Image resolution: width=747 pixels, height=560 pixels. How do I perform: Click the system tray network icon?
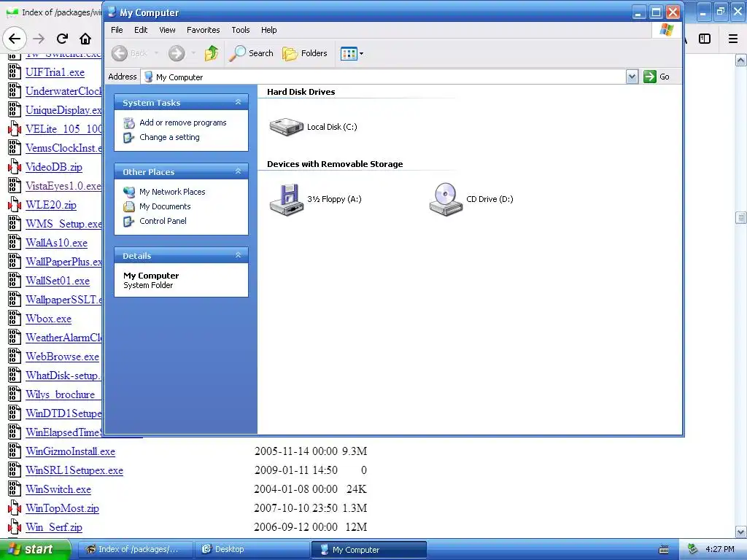[x=693, y=550]
